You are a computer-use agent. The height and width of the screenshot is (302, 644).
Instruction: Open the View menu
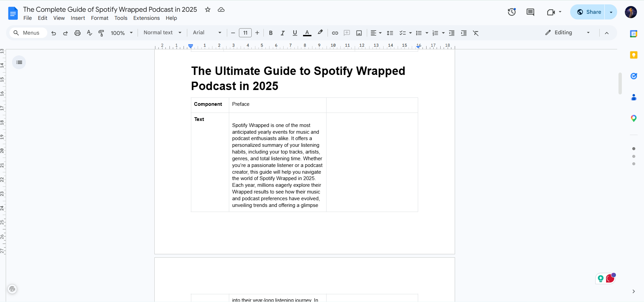click(59, 18)
